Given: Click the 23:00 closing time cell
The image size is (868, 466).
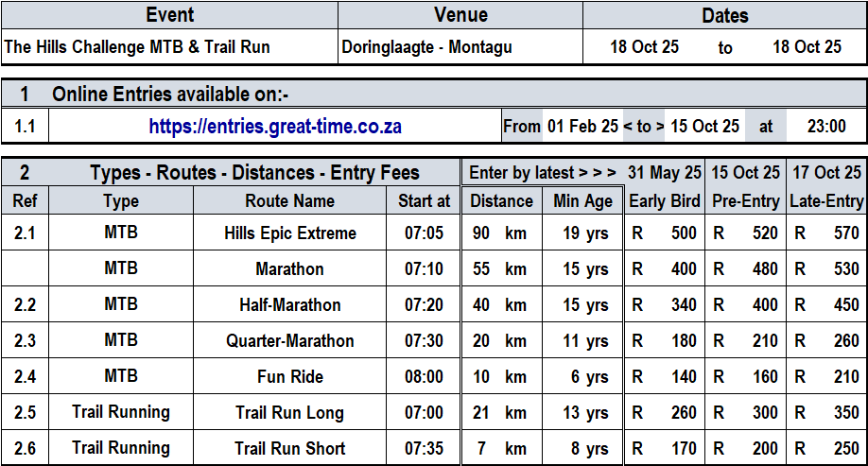Looking at the screenshot, I should pos(826,127).
